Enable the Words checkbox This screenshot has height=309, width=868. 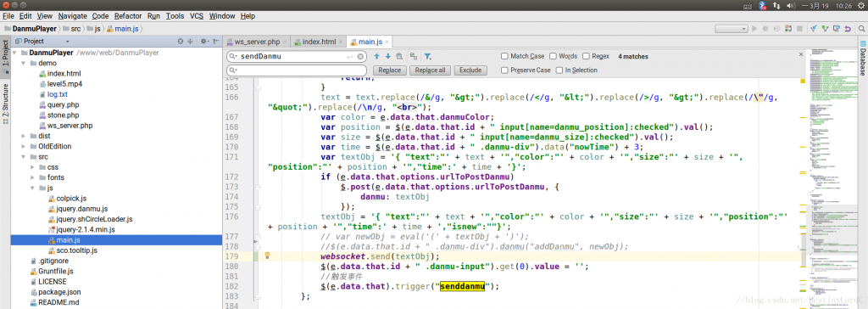[553, 56]
